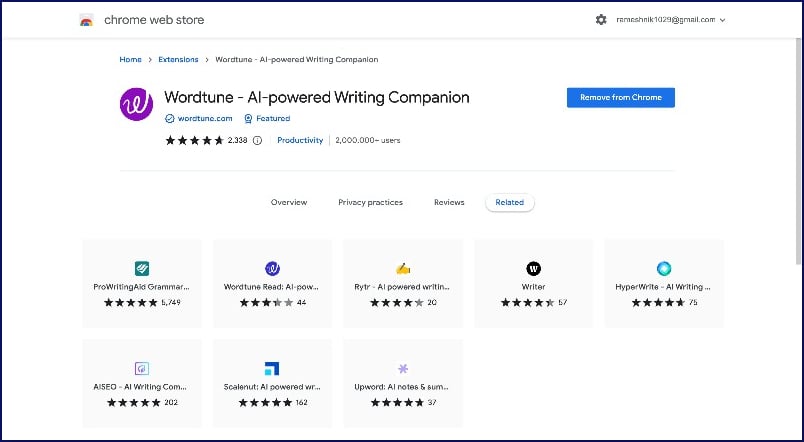
Task: Click Remove from Chrome button
Action: [x=620, y=97]
